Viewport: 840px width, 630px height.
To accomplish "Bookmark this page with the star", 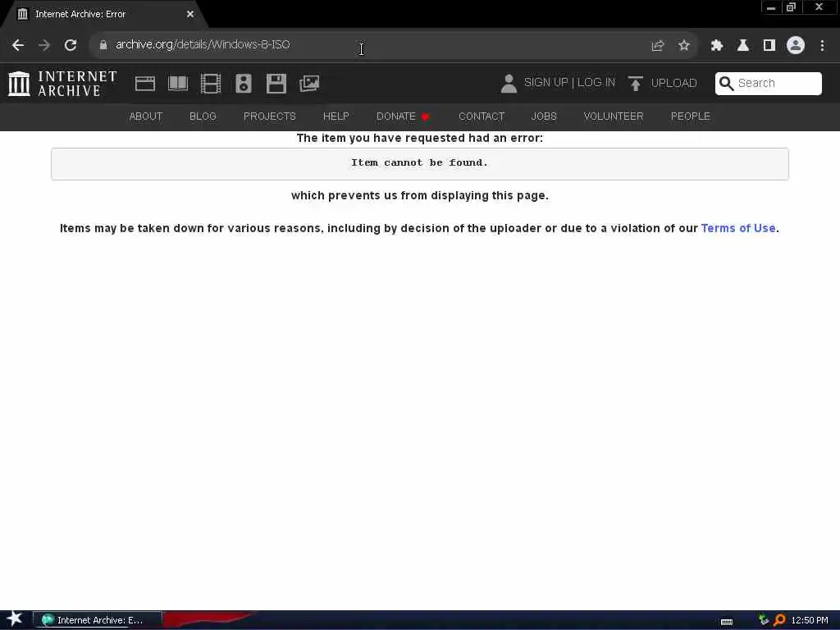I will (x=683, y=46).
